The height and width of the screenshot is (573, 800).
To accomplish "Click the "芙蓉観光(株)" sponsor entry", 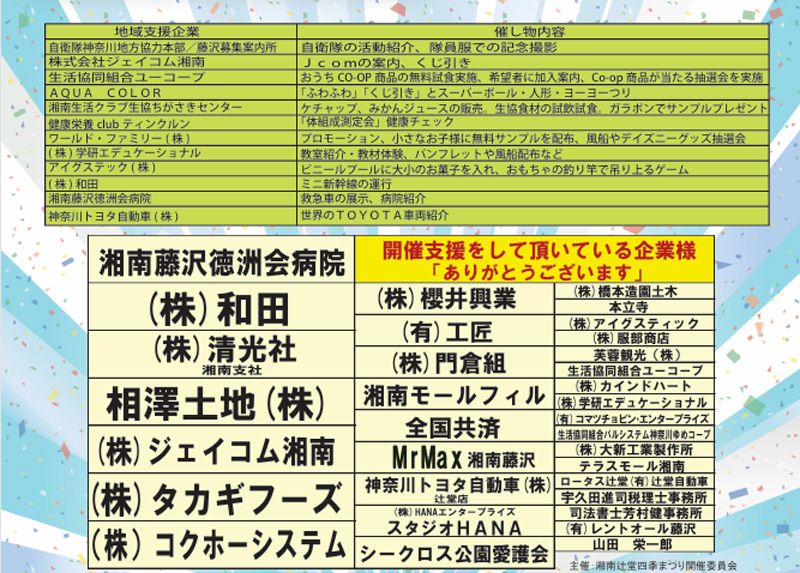I will tap(634, 355).
